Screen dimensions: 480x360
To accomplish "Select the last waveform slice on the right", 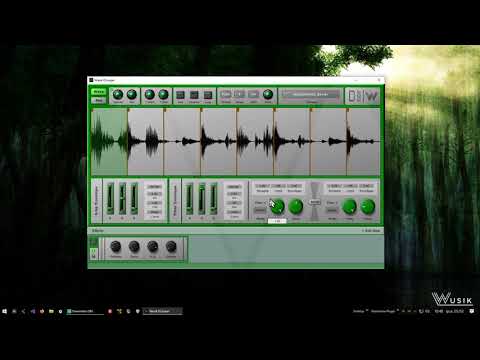I will coord(364,142).
